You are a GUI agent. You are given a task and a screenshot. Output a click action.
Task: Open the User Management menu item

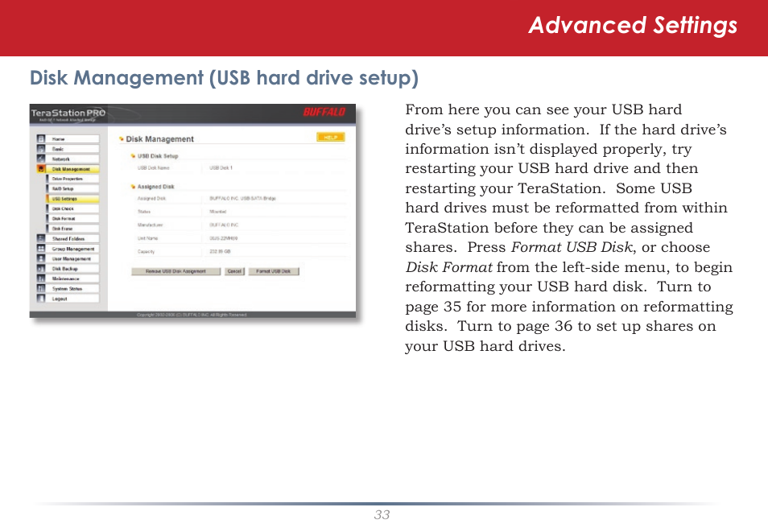[x=73, y=258]
